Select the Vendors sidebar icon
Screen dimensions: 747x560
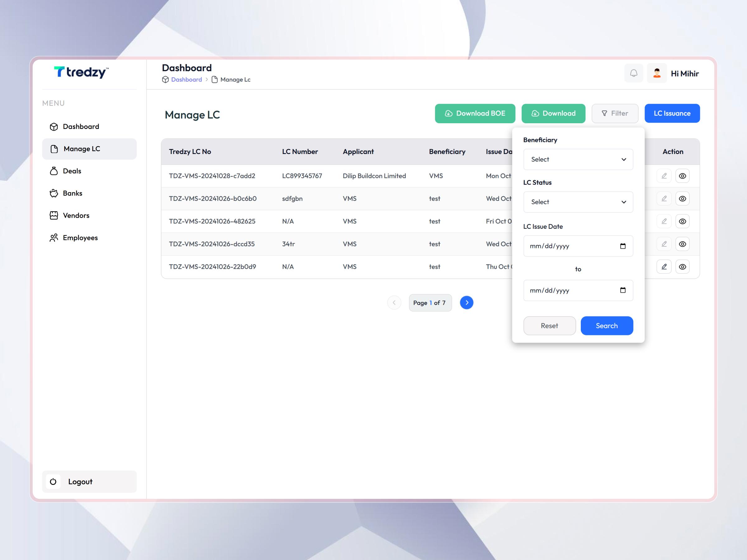pos(54,215)
